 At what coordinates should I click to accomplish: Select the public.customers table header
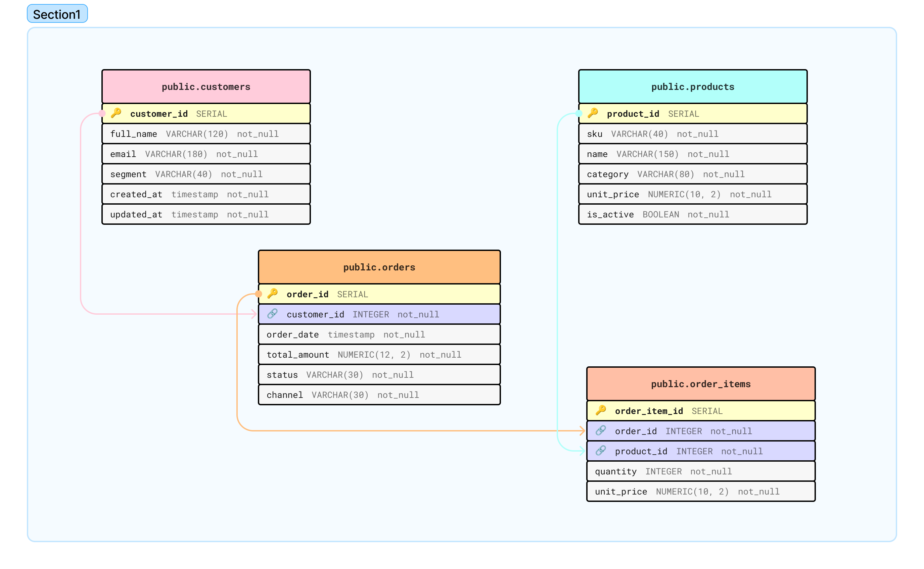click(x=206, y=87)
